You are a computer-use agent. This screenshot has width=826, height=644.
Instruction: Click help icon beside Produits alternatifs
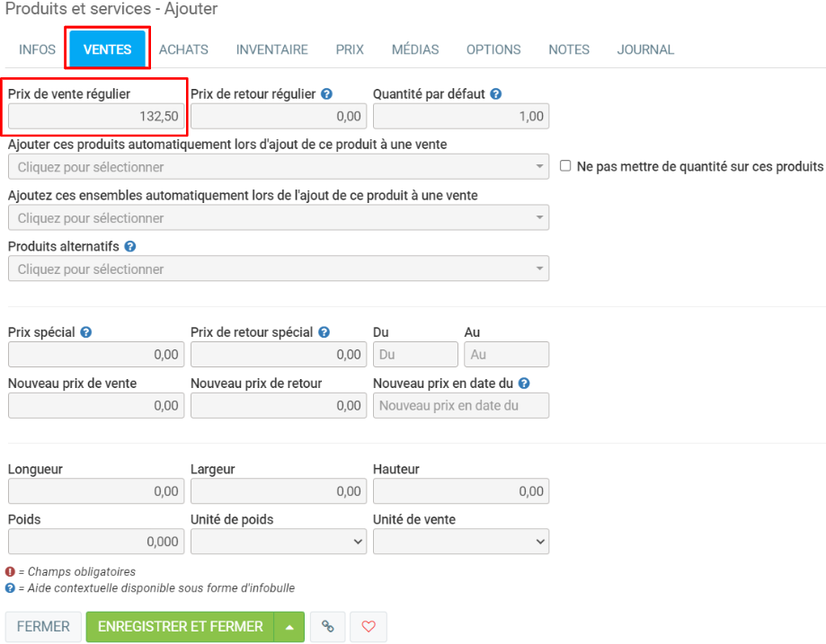pos(130,246)
